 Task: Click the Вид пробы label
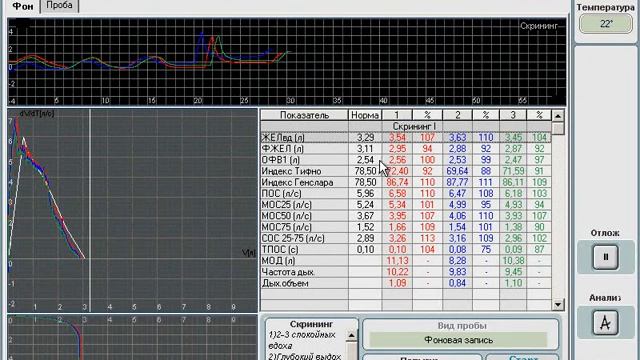pyautogui.click(x=462, y=326)
